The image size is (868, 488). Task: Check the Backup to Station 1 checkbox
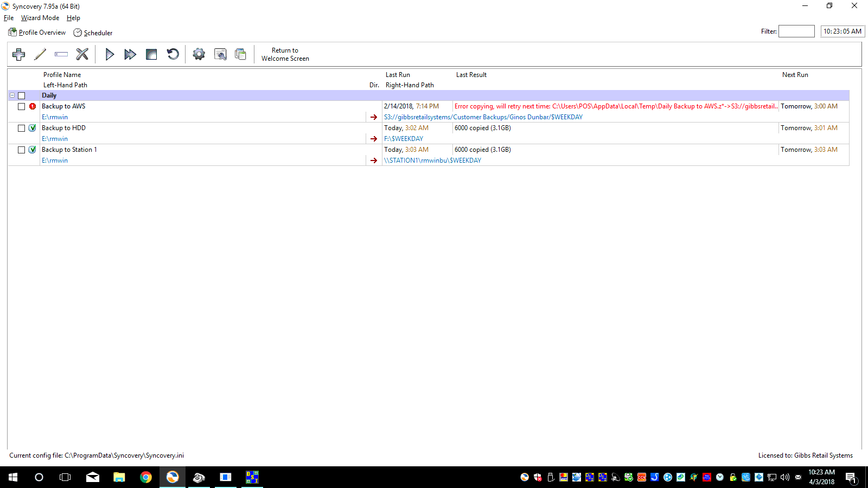(x=22, y=150)
